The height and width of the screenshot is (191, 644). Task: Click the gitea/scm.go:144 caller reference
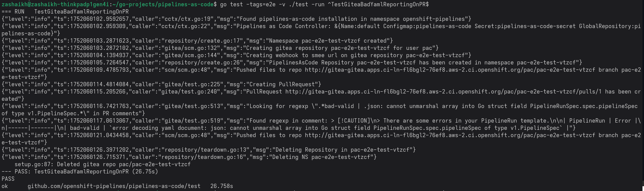pyautogui.click(x=190, y=55)
